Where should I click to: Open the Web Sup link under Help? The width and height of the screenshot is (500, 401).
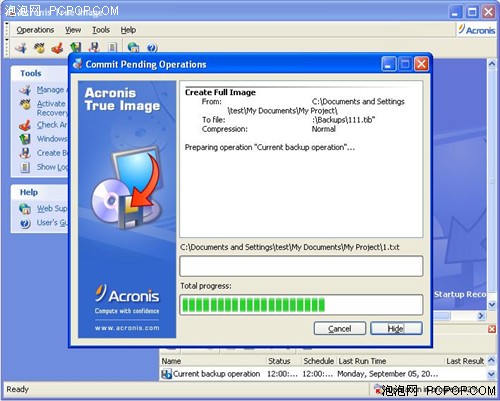[52, 209]
